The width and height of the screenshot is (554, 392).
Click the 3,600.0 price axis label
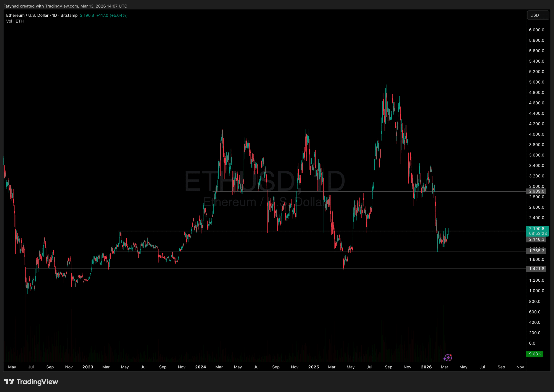coord(537,155)
